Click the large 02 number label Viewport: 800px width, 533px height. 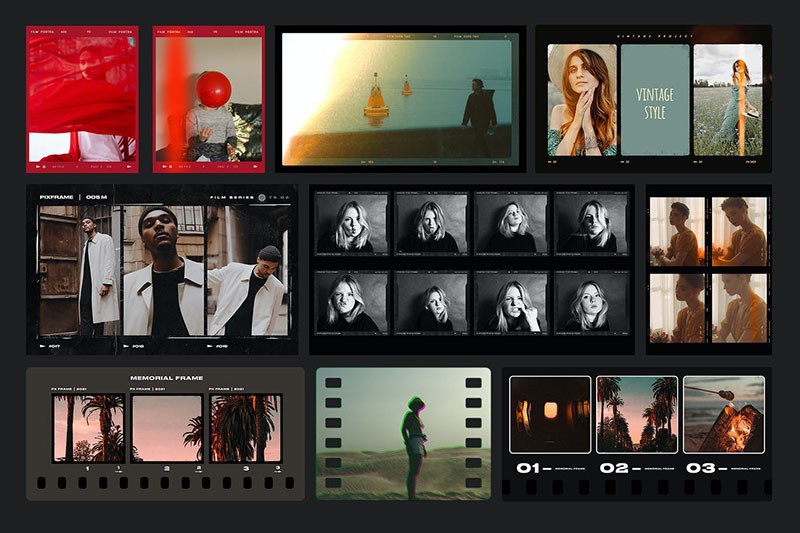pyautogui.click(x=614, y=468)
